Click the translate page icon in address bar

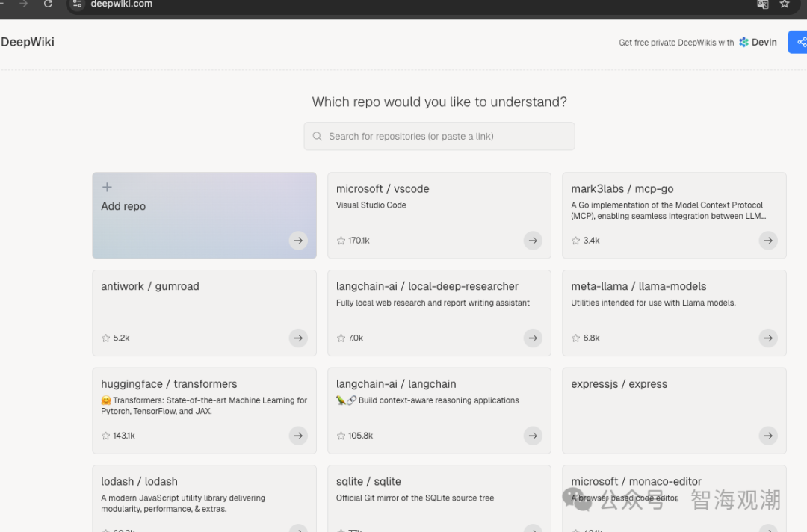pos(762,4)
